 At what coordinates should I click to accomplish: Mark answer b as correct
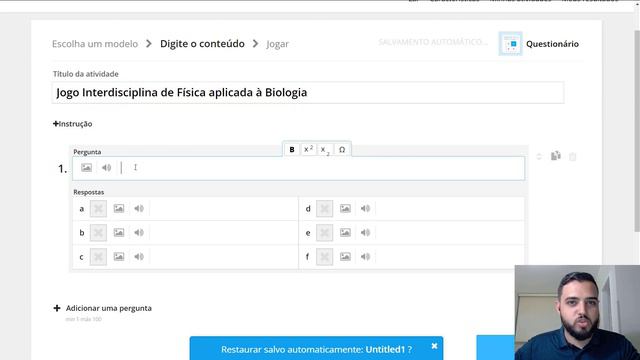tap(98, 233)
